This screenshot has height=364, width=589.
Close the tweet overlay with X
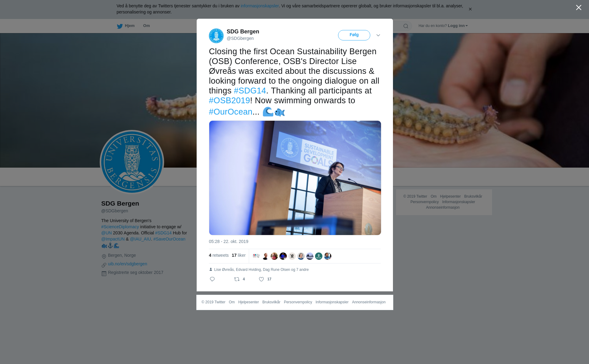point(579,8)
